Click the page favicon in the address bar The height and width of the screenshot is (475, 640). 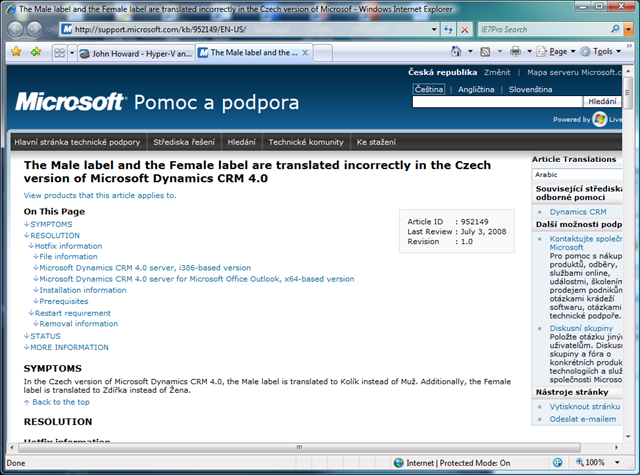point(67,29)
